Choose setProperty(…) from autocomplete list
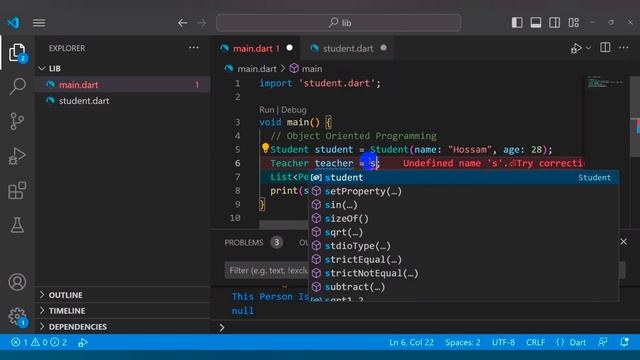Viewport: 640px width, 360px height. pyautogui.click(x=464, y=191)
